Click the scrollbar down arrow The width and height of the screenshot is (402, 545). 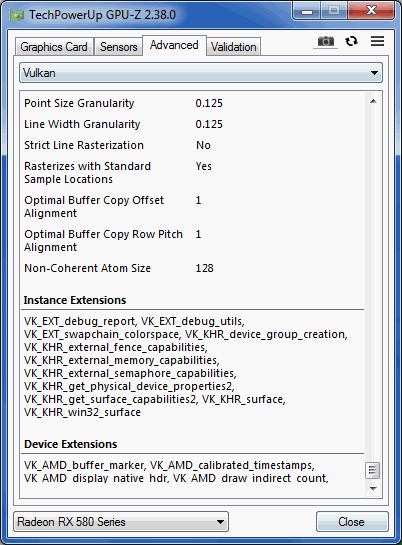pos(373,489)
